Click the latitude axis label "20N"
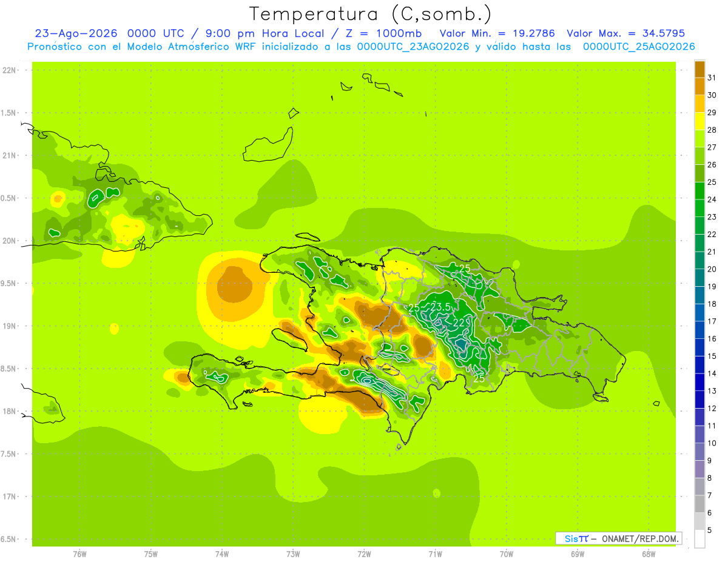Screen dimensions: 728x562 [x=10, y=241]
